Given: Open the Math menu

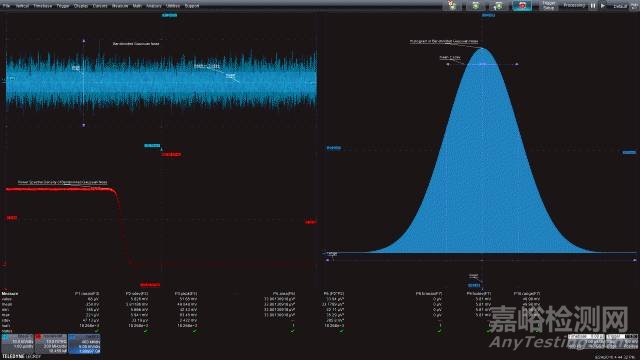Looking at the screenshot, I should pos(137,6).
